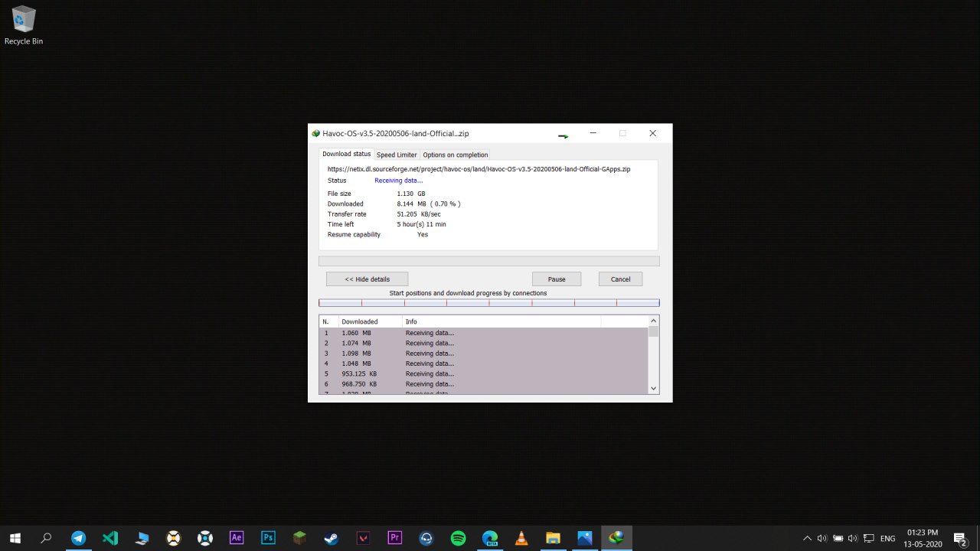Select connection row 5 with 953.125 KB
The width and height of the screenshot is (980, 551).
tap(483, 373)
